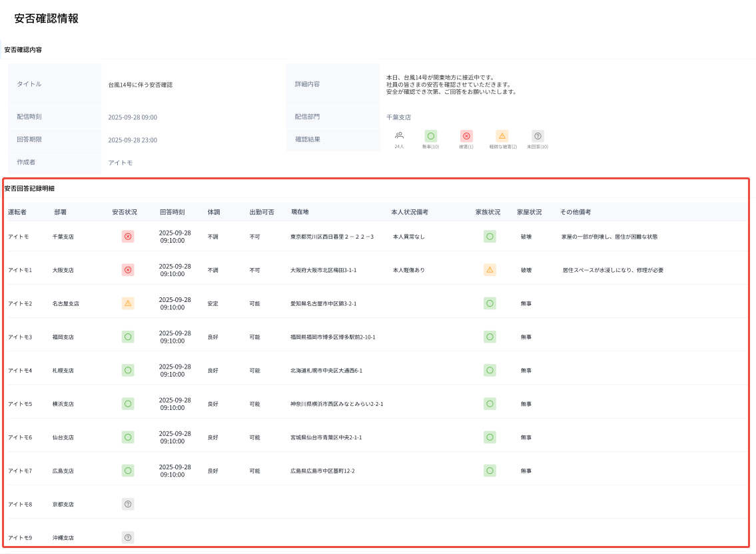Click the 回答時刻 column header
This screenshot has width=756, height=554.
pyautogui.click(x=172, y=212)
